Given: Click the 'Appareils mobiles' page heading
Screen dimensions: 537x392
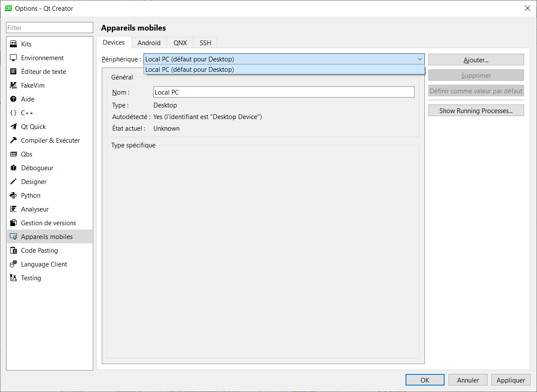Looking at the screenshot, I should pos(133,28).
